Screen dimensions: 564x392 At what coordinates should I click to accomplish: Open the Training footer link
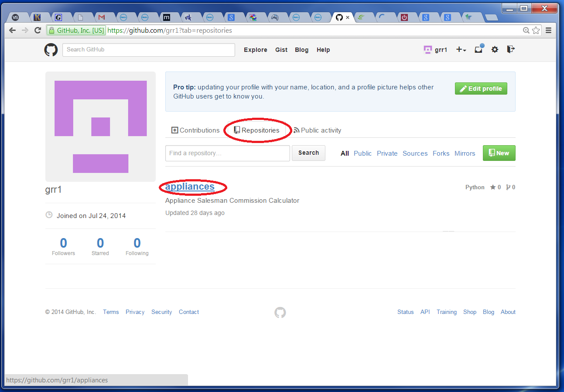[447, 312]
